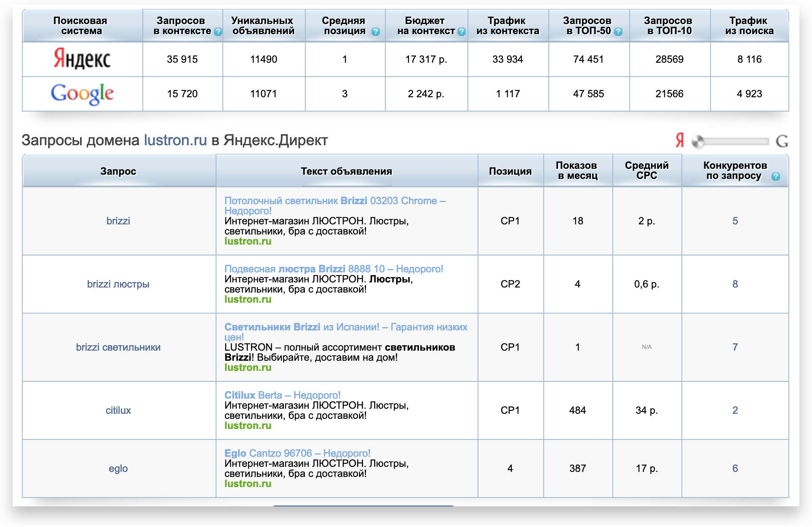Click the Яндекс logo in the table
Screen dimensions: 812x527
82,59
